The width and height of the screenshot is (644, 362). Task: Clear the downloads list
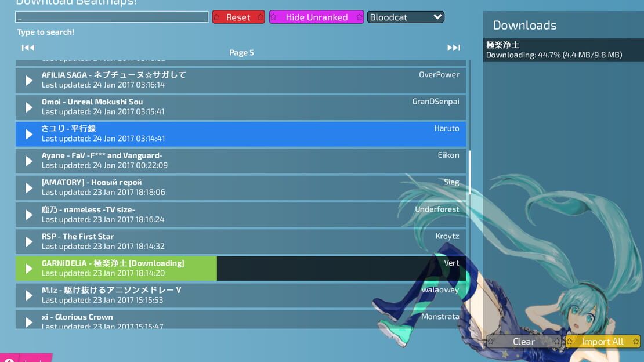pos(524,342)
